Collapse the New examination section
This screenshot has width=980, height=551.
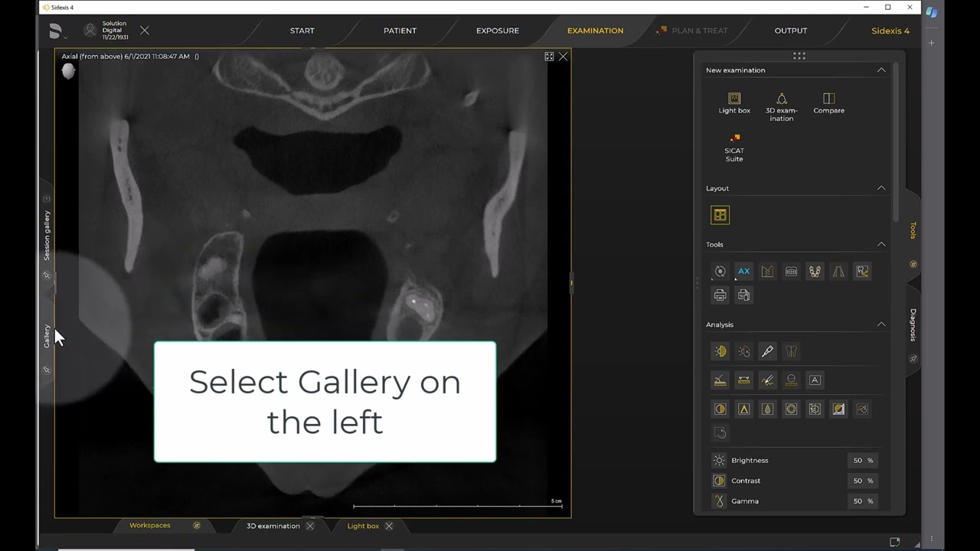click(881, 70)
